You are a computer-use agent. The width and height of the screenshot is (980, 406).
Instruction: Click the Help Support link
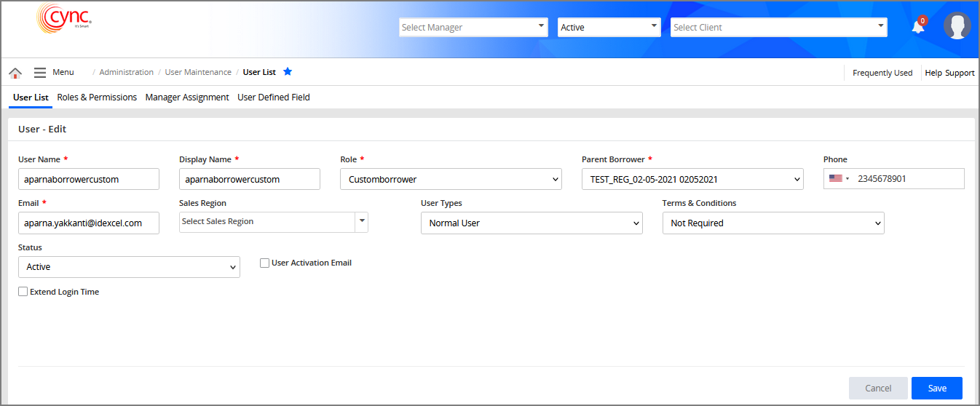(x=949, y=73)
